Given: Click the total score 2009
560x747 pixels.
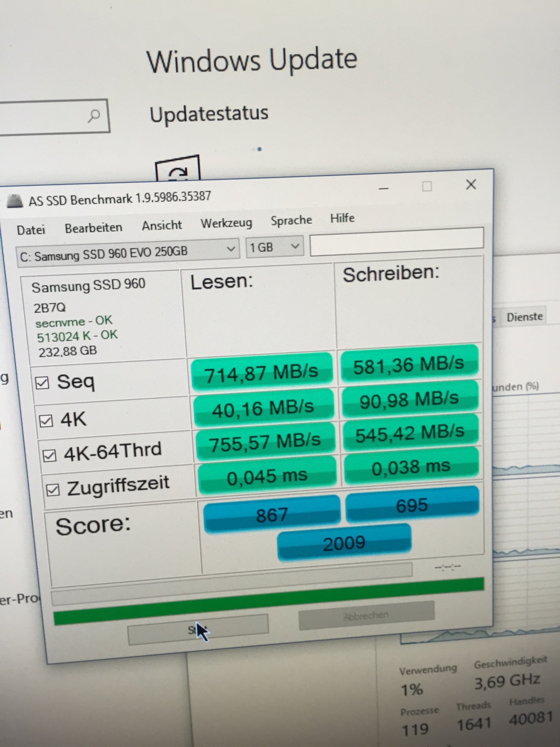Looking at the screenshot, I should [344, 543].
